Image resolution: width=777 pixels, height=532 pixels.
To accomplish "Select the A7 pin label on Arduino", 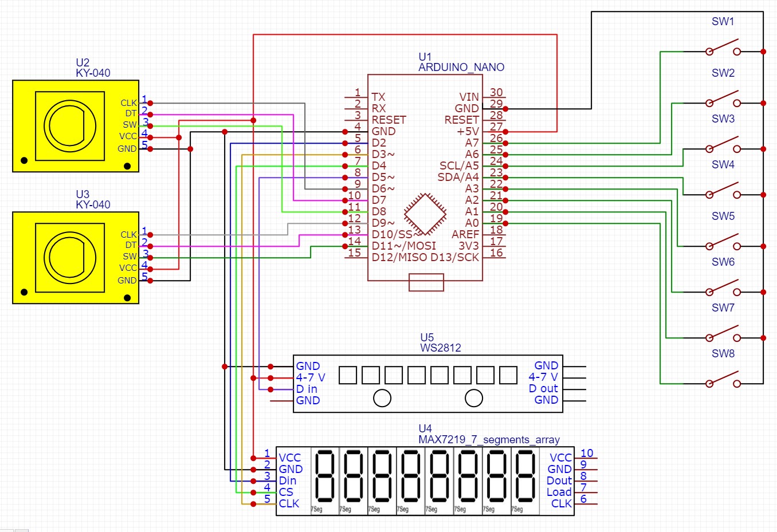I will coord(472,143).
